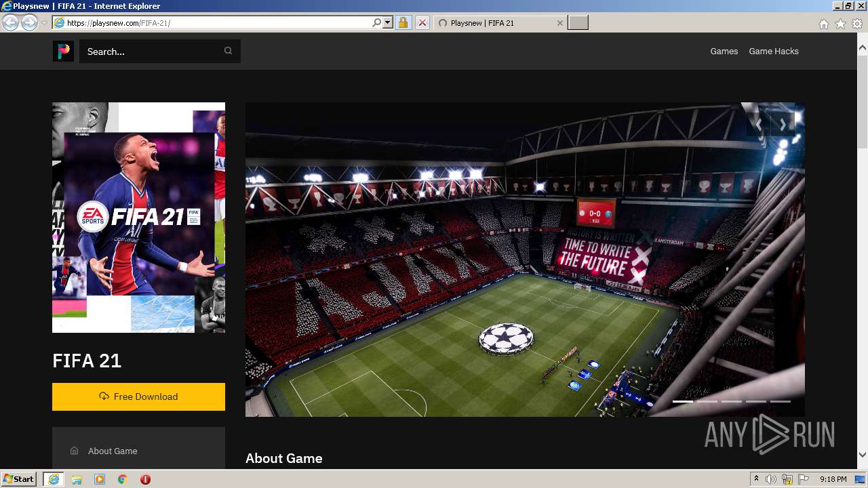Open the browser Home icon

click(823, 24)
